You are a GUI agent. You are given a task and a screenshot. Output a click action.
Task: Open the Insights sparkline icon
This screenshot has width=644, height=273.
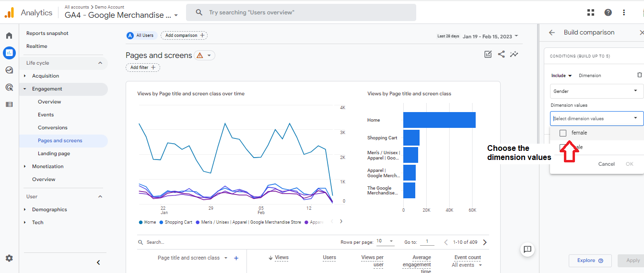point(514,54)
